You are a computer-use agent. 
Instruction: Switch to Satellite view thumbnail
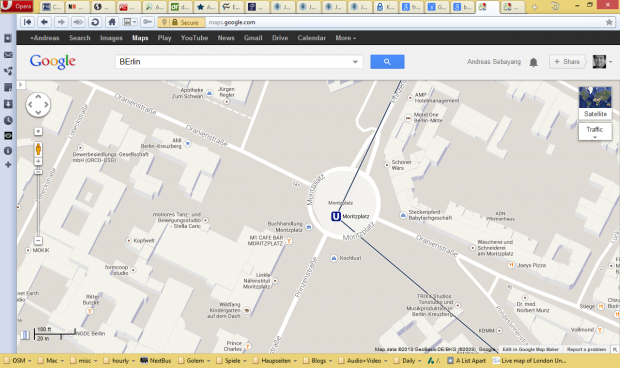point(595,103)
